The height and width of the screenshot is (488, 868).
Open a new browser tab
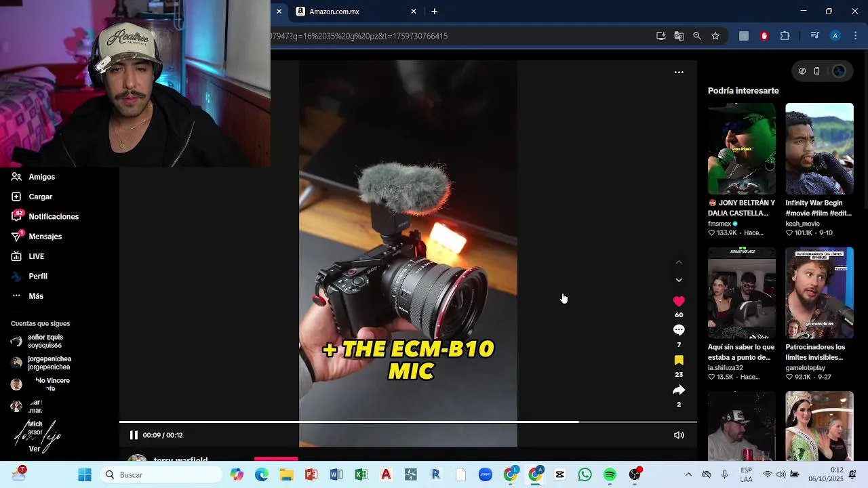[435, 12]
